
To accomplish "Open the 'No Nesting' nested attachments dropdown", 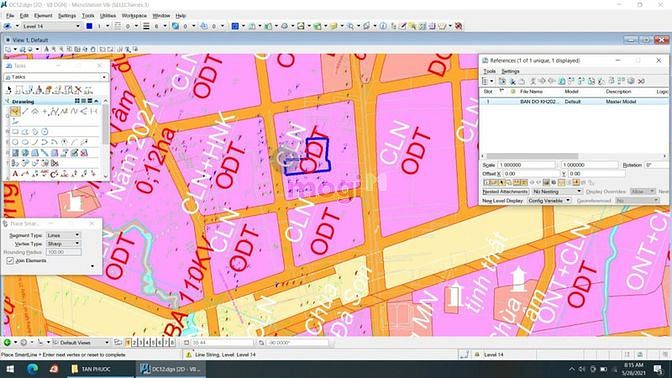I will [x=557, y=192].
